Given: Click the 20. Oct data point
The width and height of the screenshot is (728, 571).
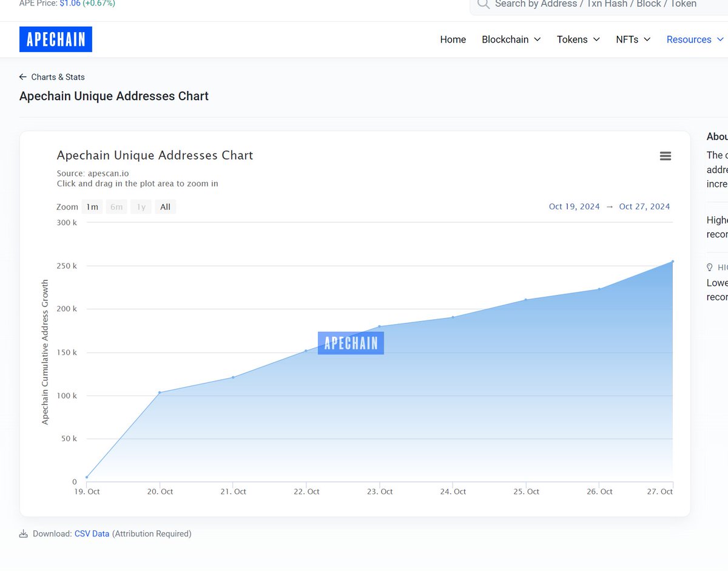Looking at the screenshot, I should pos(160,393).
